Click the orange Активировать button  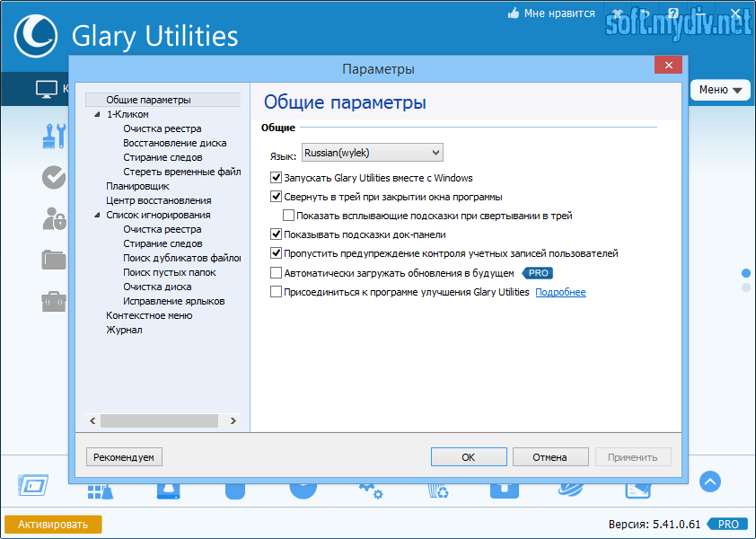(x=53, y=525)
